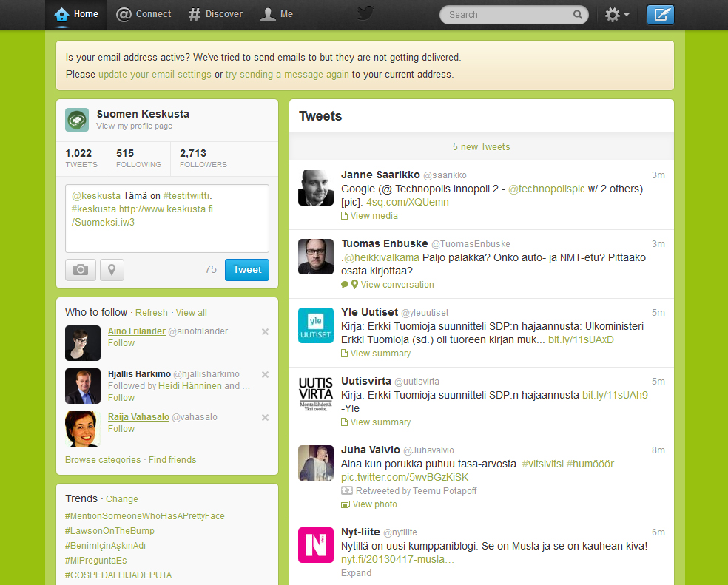Open the Me tab

276,14
